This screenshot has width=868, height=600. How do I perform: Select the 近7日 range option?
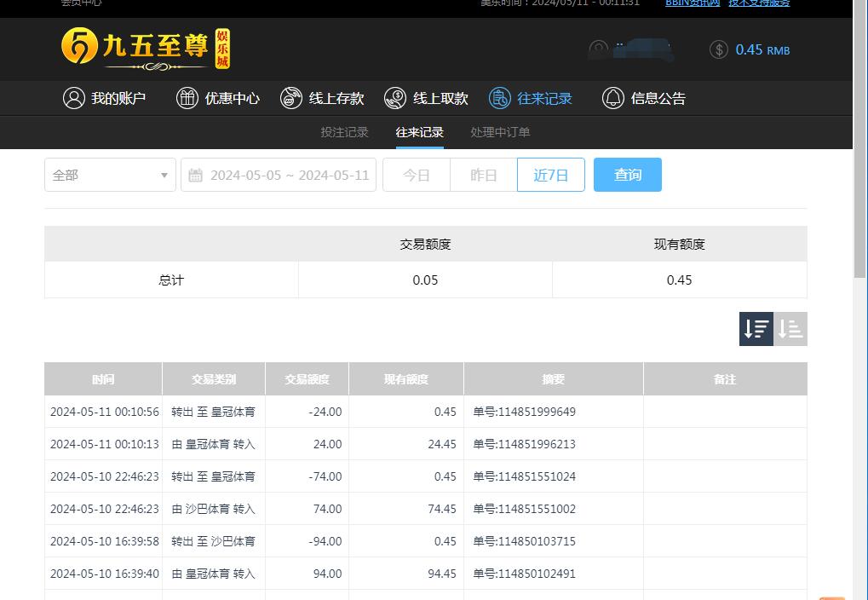pos(551,175)
